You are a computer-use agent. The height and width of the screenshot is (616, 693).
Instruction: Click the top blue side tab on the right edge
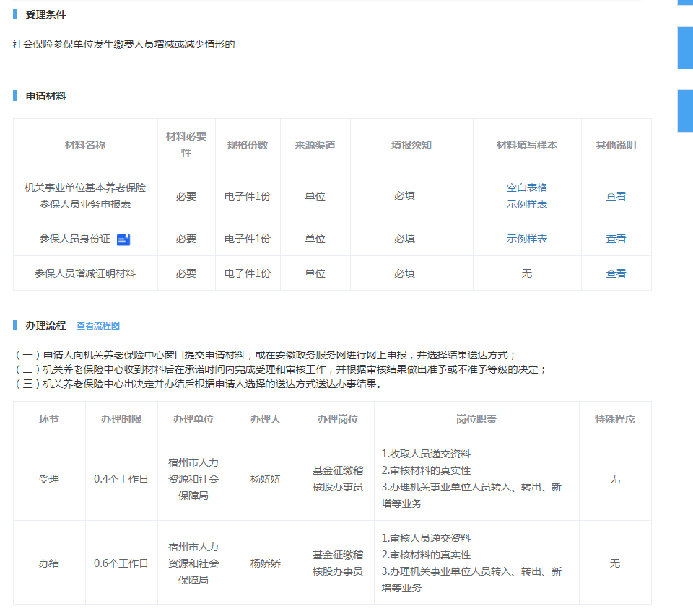point(684,3)
